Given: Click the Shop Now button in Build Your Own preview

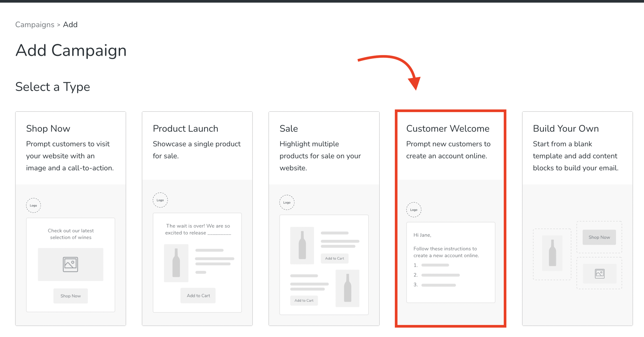Looking at the screenshot, I should coord(599,237).
